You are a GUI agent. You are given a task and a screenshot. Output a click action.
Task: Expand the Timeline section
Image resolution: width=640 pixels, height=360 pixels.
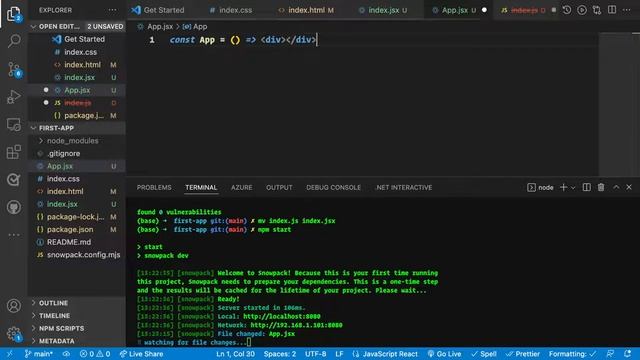click(76, 316)
